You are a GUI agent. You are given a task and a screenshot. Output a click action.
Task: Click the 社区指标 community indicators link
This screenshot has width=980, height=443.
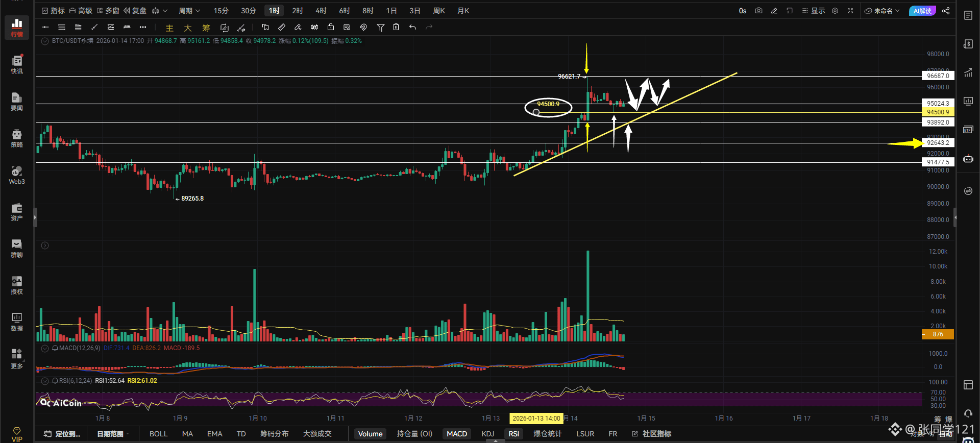[652, 434]
